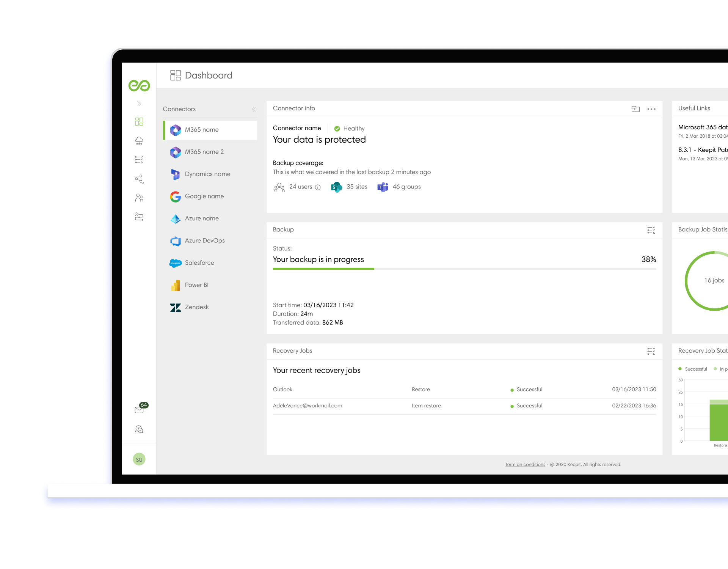Open the cloud connectors sidebar icon

[x=139, y=141]
